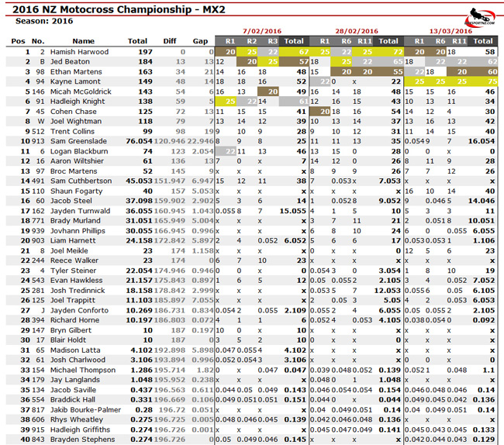
Task: Select Brayden Stephens in the last row
Action: (x=83, y=440)
